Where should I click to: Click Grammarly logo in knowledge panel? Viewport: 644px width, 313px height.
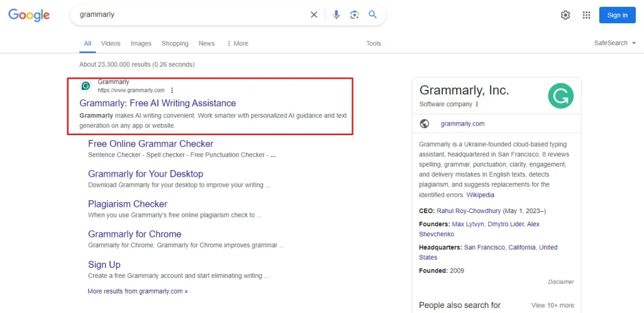(x=560, y=96)
